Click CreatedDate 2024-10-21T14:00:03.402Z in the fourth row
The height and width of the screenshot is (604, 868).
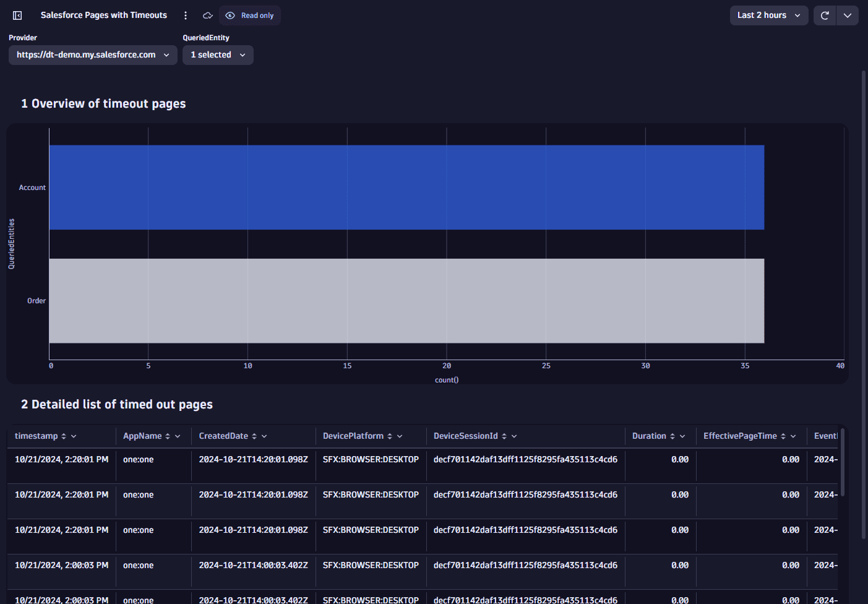pos(254,566)
